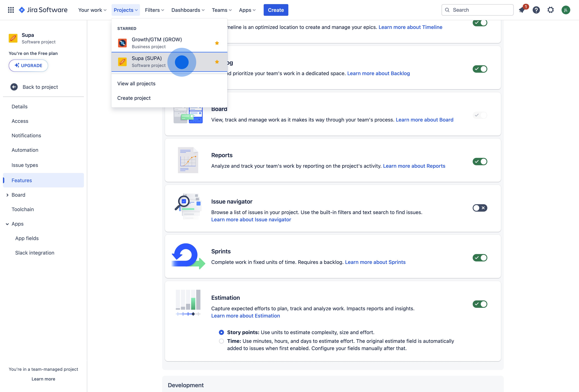
Task: Open Learn more about Sprints link
Action: [x=375, y=262]
